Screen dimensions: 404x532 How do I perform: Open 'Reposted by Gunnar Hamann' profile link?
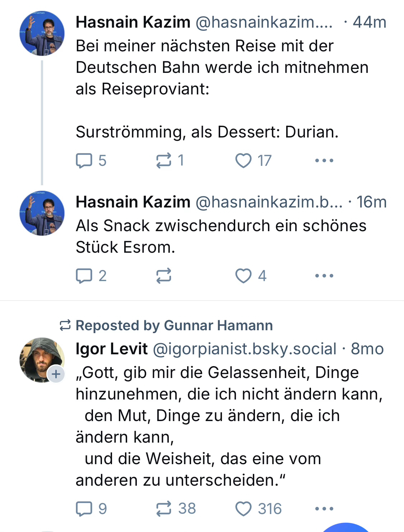pyautogui.click(x=174, y=326)
